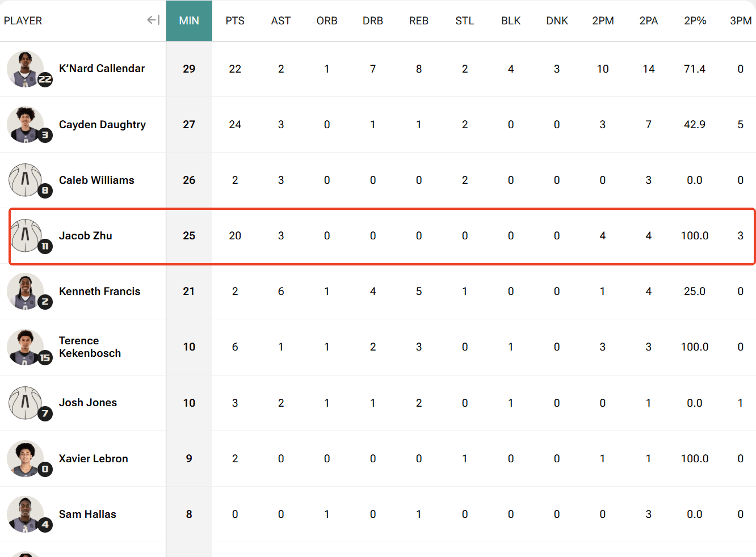The image size is (756, 557).
Task: Open Jacob Zhu's placeholder avatar
Action: click(25, 235)
